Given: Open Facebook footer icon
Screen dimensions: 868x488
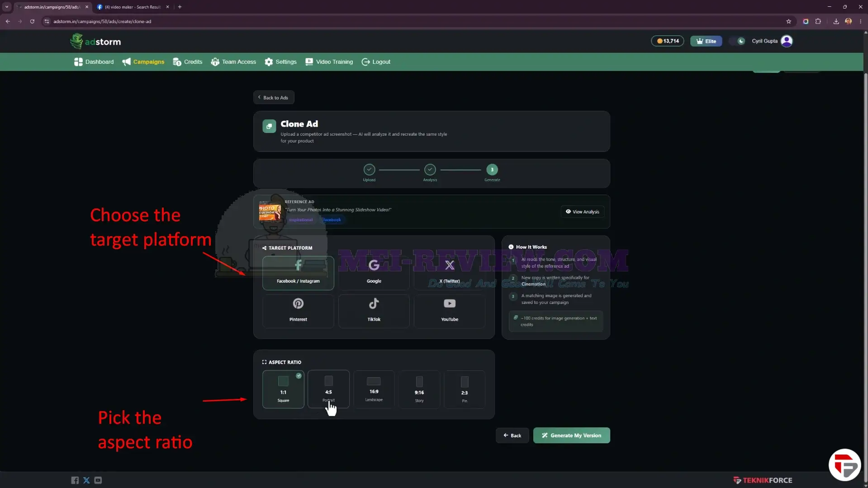Looking at the screenshot, I should tap(75, 480).
